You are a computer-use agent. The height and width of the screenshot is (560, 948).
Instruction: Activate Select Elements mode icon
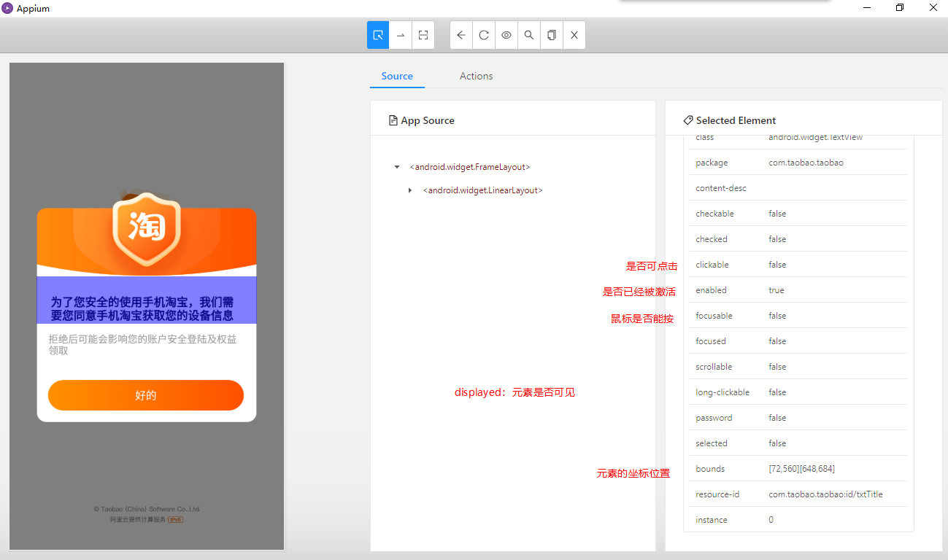378,35
